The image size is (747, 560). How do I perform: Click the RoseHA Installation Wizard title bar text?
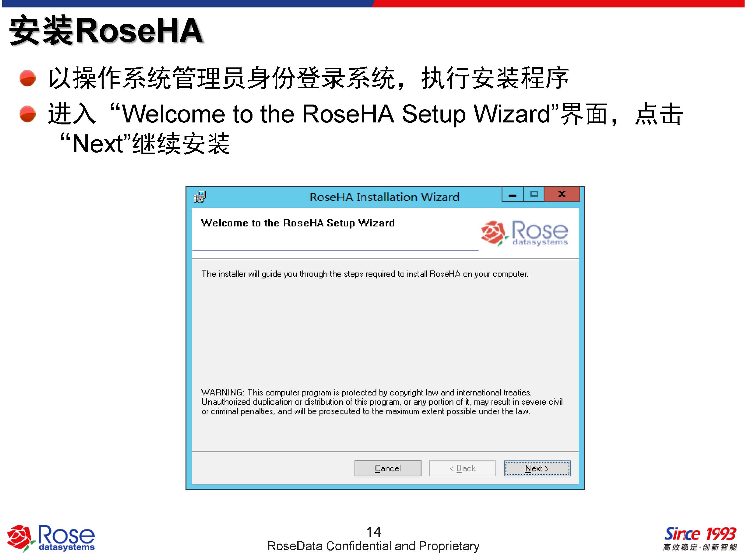coord(384,197)
